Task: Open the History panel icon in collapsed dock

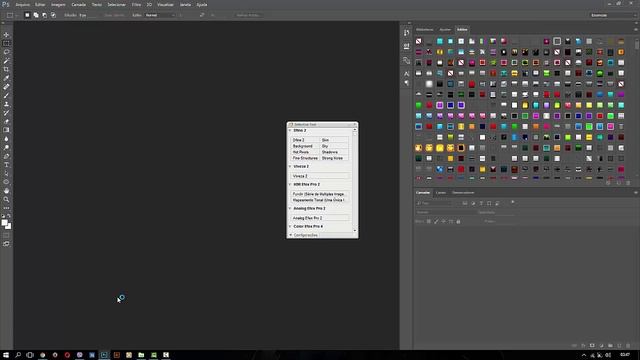Action: point(407,33)
